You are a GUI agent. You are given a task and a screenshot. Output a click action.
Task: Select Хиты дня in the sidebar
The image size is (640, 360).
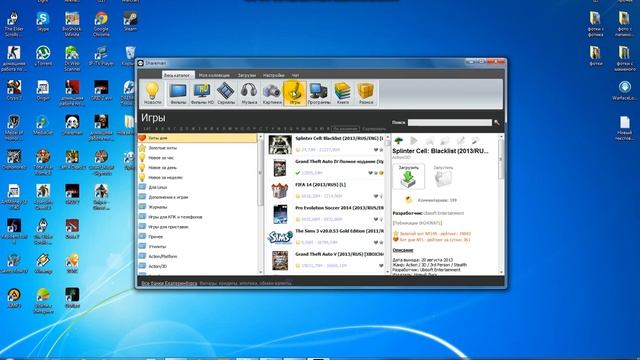(x=198, y=138)
